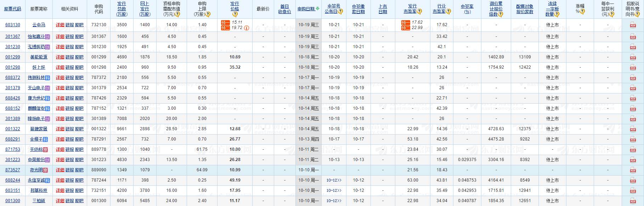Open 10-12>> lottery link for 邦基科技

334,191
